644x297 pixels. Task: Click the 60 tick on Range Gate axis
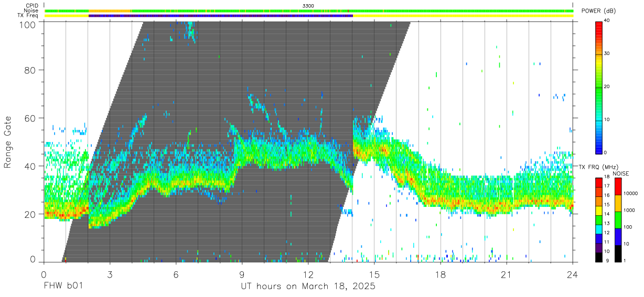(x=30, y=118)
